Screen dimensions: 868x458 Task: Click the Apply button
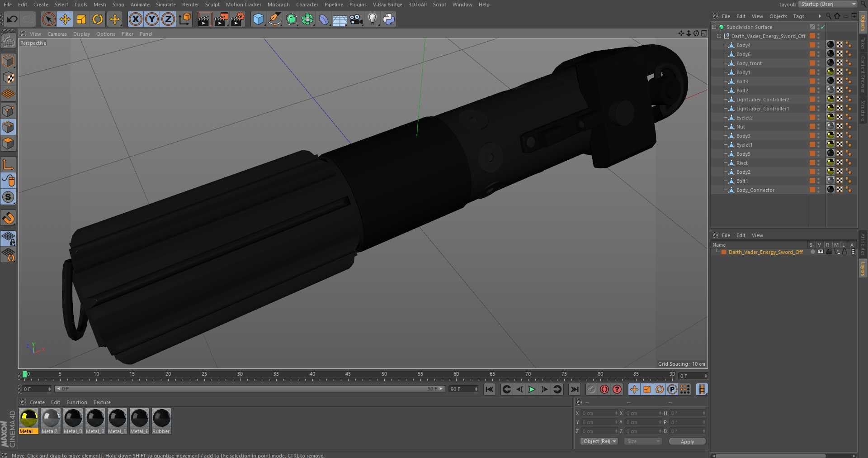[687, 441]
